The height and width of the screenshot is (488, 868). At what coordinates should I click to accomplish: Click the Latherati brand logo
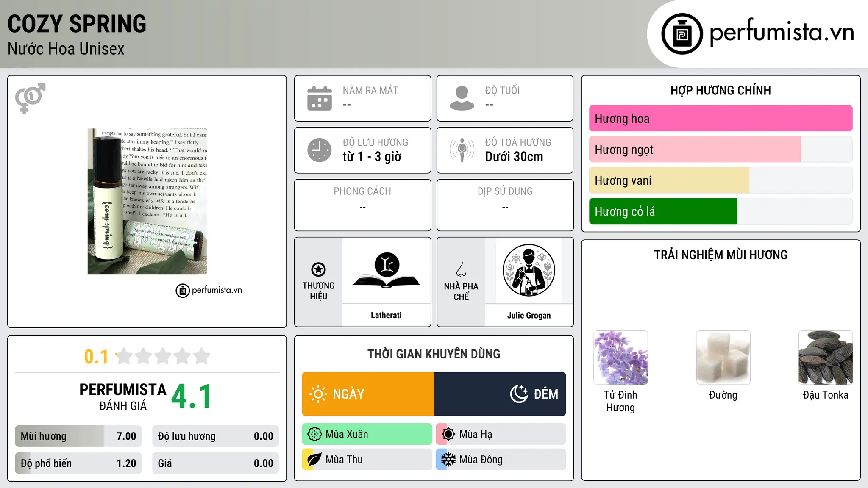(386, 270)
